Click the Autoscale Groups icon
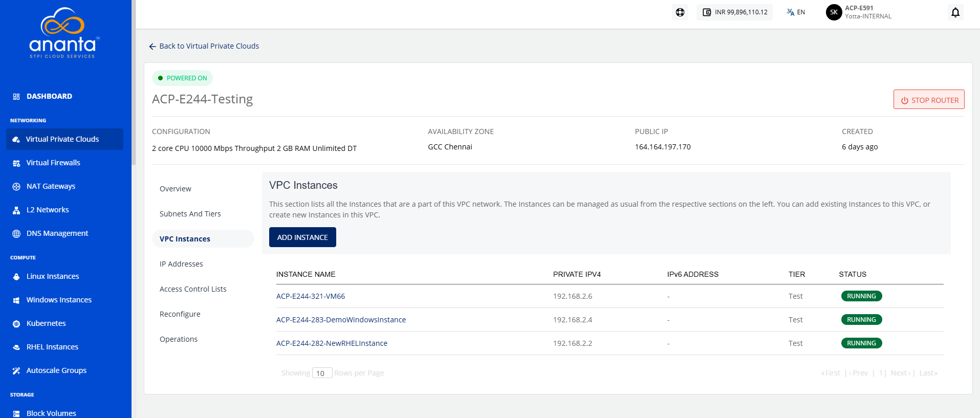This screenshot has width=980, height=418. point(16,370)
